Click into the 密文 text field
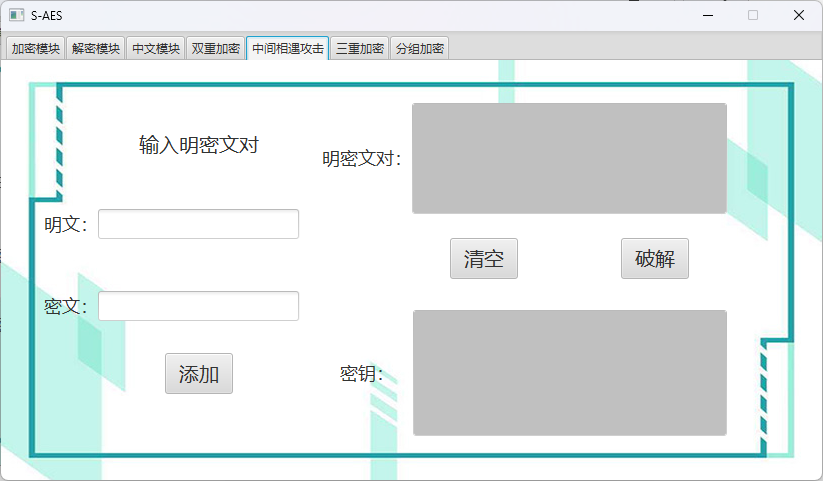This screenshot has width=823, height=481. (198, 306)
